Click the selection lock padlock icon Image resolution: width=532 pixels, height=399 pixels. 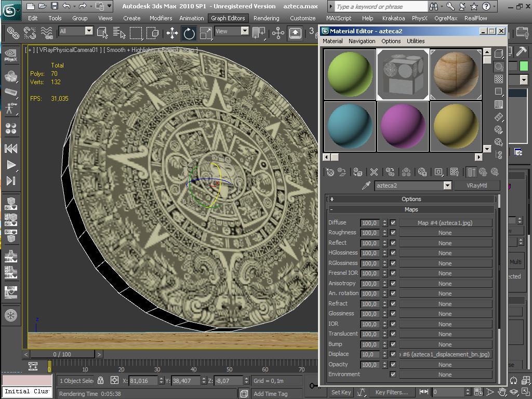[101, 380]
